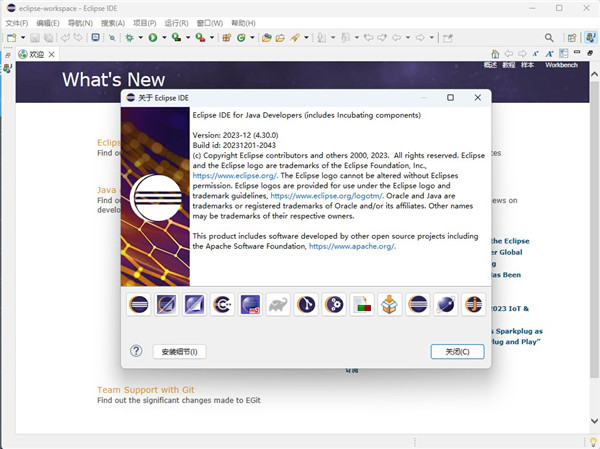Click the Coverage launch toolbar icon
The height and width of the screenshot is (449, 600).
tap(176, 38)
